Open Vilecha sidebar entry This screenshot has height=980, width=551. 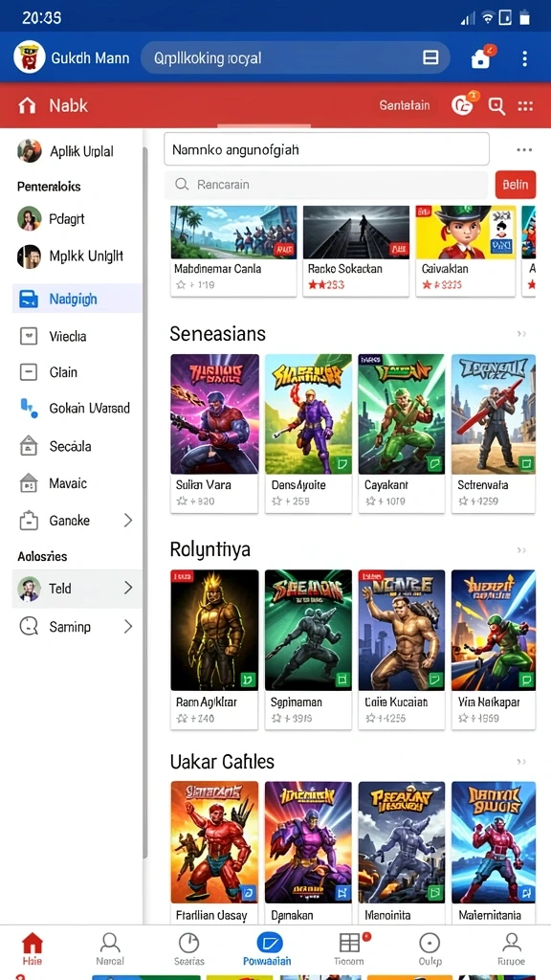pyautogui.click(x=77, y=336)
